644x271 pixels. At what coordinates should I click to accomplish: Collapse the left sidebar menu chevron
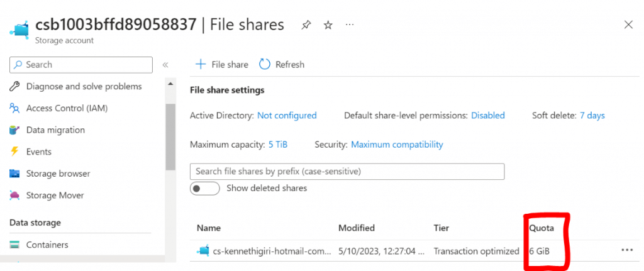(x=165, y=65)
